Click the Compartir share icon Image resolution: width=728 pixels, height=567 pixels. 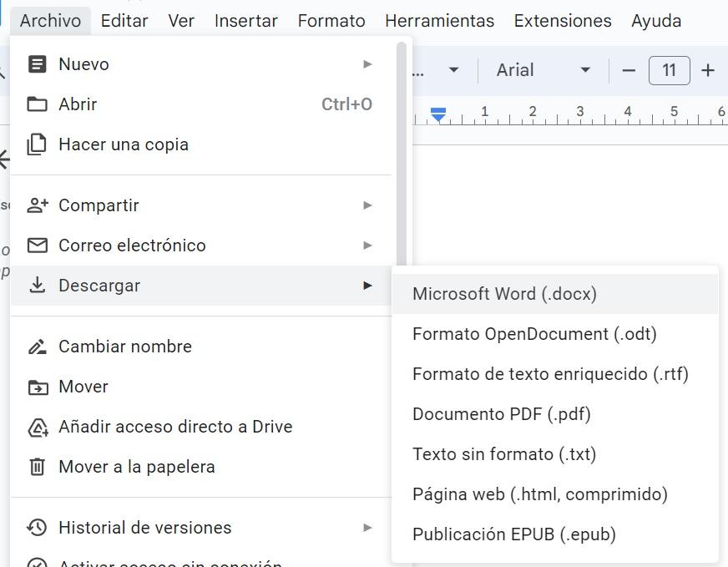point(37,205)
